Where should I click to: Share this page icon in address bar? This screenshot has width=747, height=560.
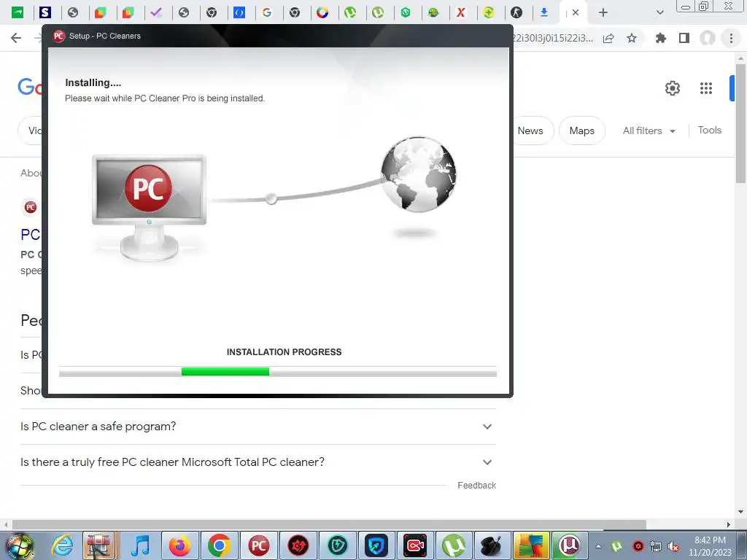pos(608,38)
